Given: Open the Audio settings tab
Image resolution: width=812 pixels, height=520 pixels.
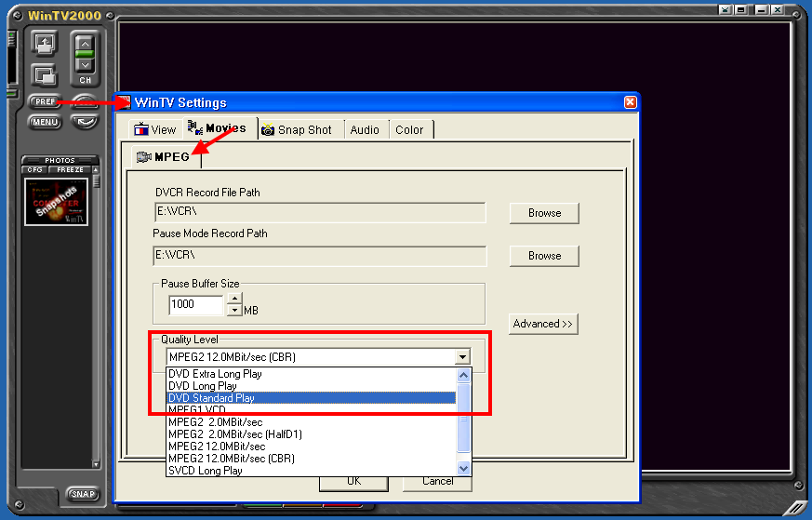Looking at the screenshot, I should [x=365, y=130].
